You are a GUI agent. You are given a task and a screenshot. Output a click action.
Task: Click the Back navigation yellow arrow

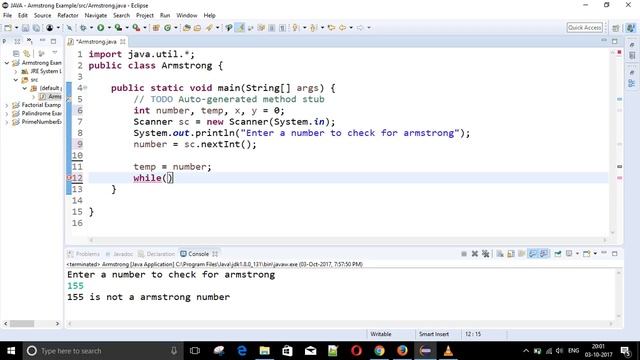pos(342,28)
